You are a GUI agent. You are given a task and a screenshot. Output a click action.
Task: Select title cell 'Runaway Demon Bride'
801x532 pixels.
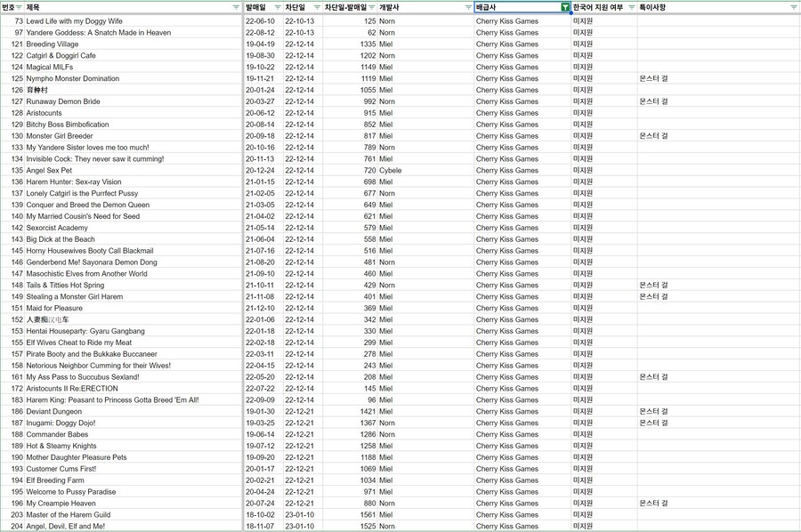point(63,101)
